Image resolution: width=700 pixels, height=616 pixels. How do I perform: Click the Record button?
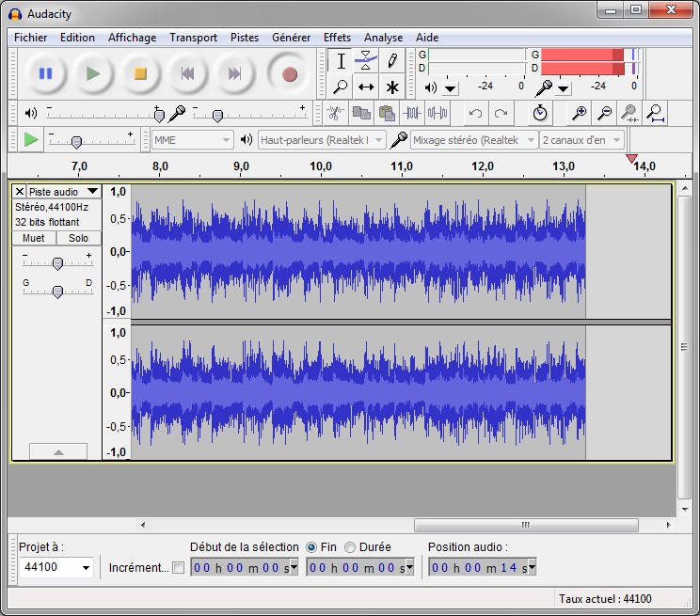tap(289, 73)
